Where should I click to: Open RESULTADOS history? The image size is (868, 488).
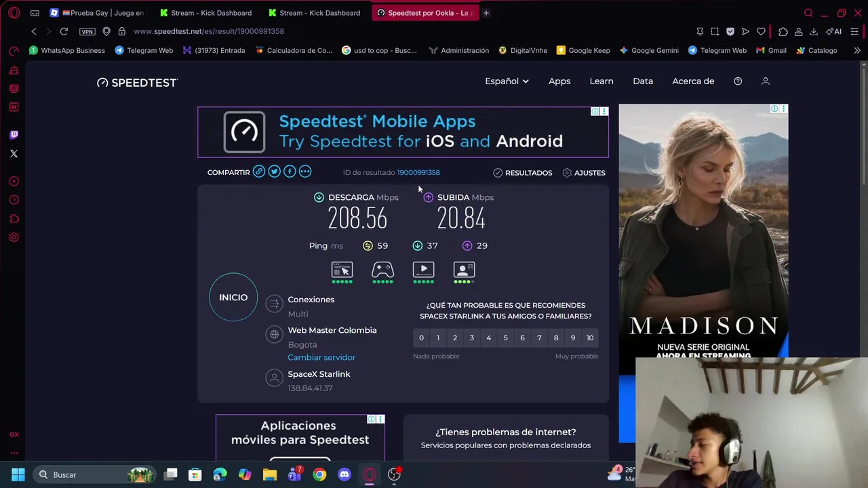522,173
